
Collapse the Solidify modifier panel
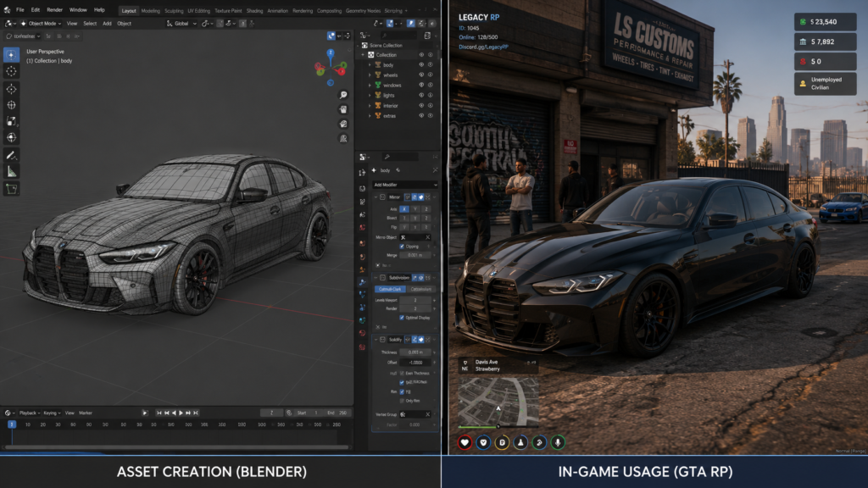[376, 340]
